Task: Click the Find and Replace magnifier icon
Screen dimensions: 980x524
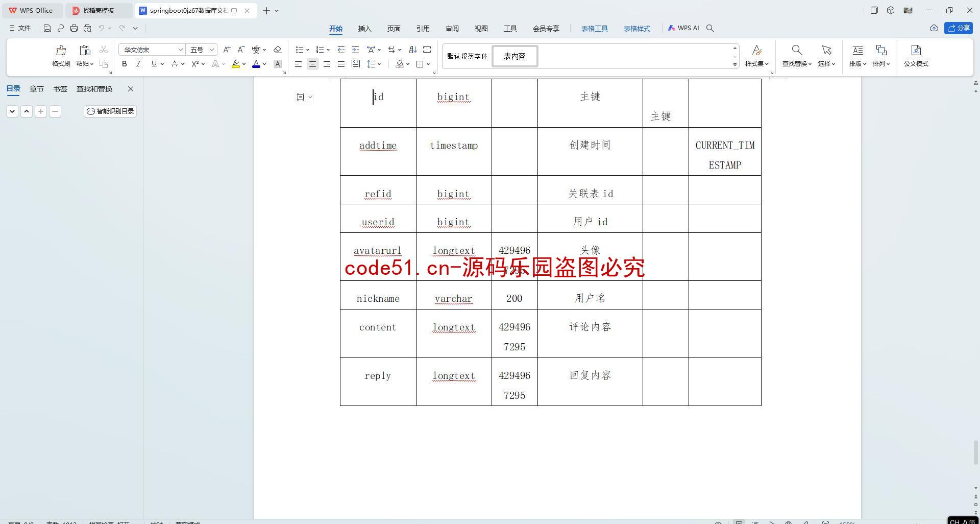Action: 797,50
